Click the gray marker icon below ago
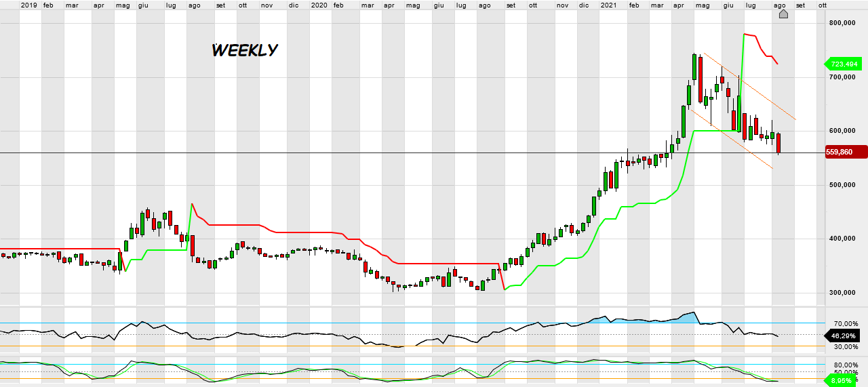Screen dimensions: 868x387 (x=783, y=14)
